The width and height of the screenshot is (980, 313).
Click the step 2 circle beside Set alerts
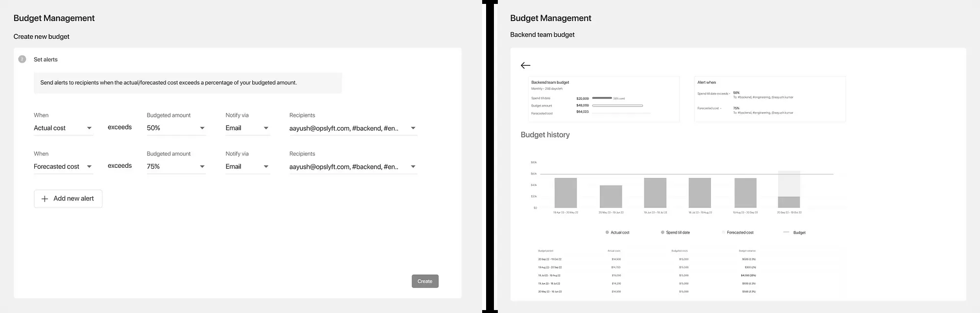(22, 59)
